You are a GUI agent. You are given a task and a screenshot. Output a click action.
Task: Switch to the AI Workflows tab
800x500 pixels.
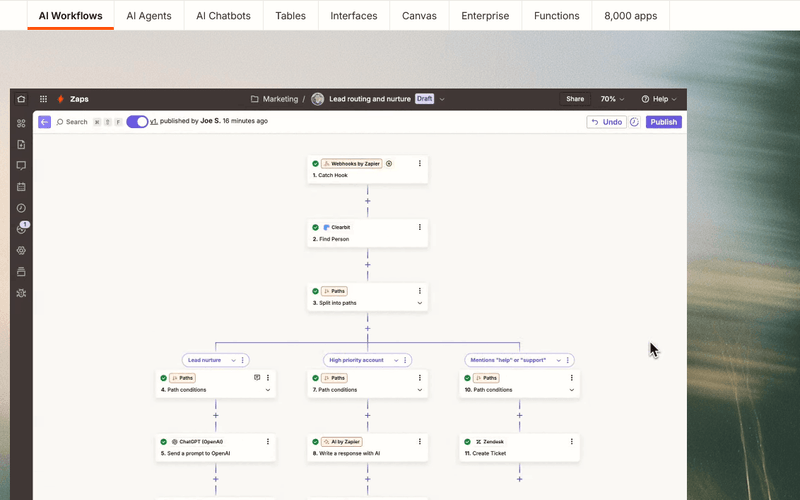click(x=70, y=16)
